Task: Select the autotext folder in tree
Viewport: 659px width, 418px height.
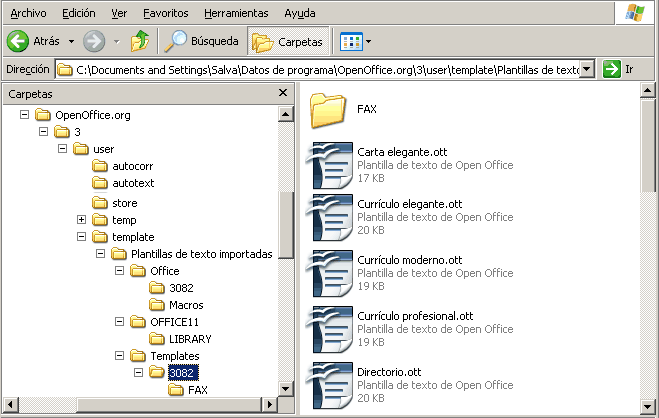Action: point(123,183)
